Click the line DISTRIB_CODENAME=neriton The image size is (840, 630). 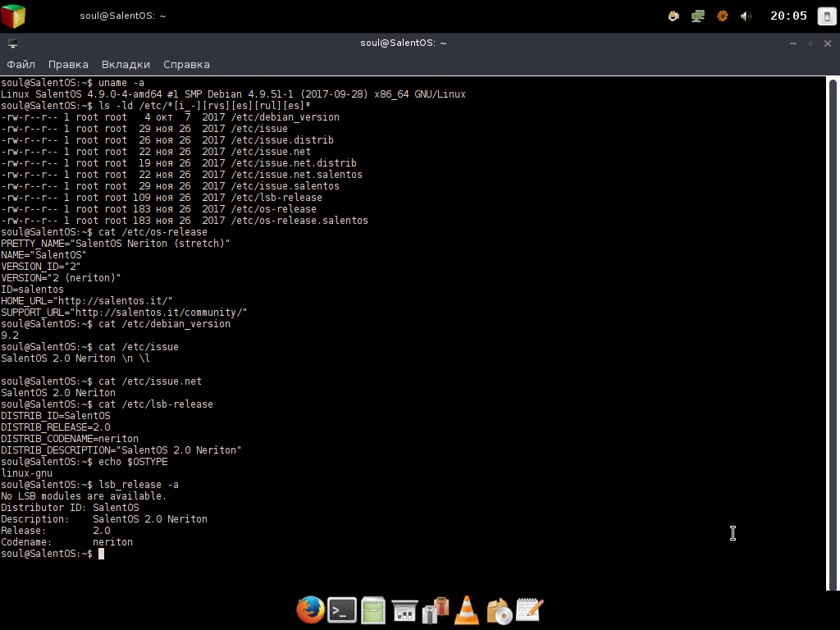click(70, 439)
